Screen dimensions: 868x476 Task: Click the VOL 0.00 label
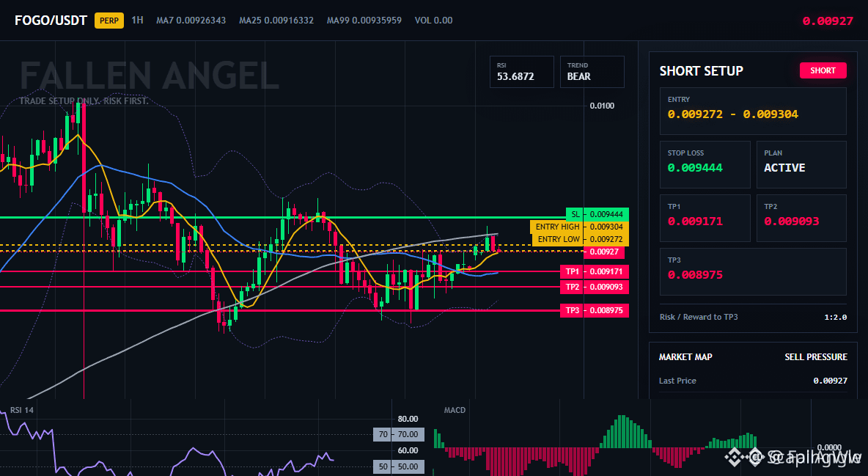point(433,21)
